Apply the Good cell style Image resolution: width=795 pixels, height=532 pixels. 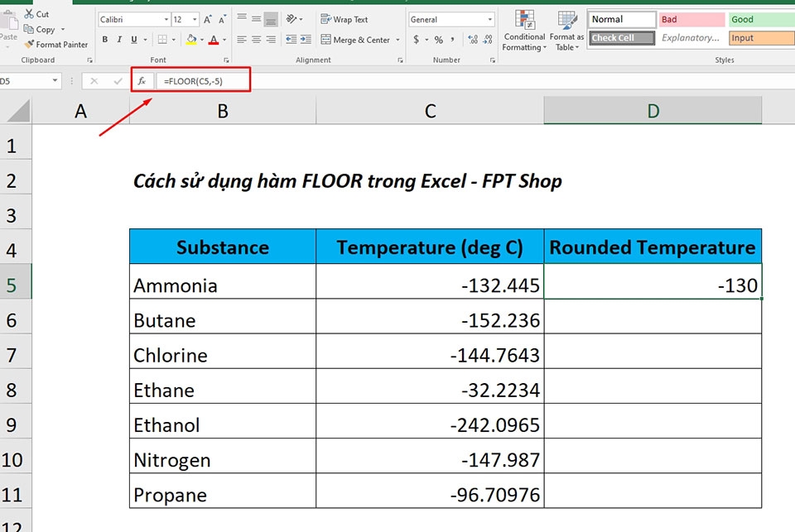759,18
